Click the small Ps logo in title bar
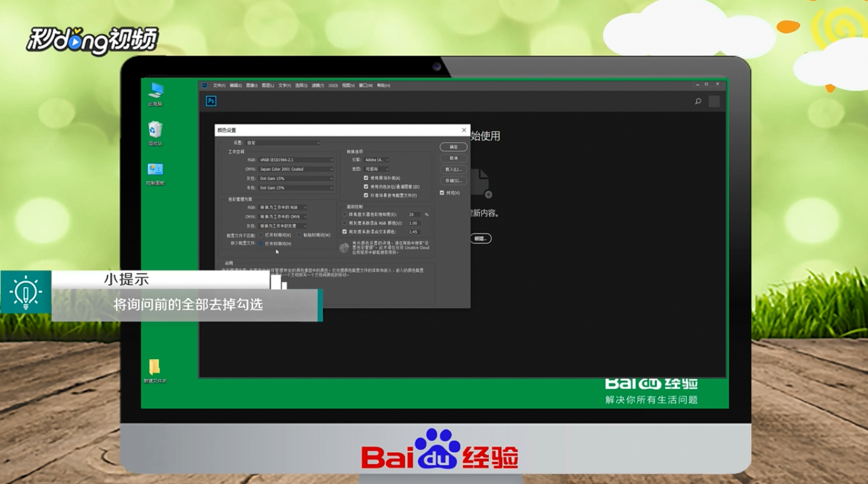The width and height of the screenshot is (868, 484). pos(204,85)
